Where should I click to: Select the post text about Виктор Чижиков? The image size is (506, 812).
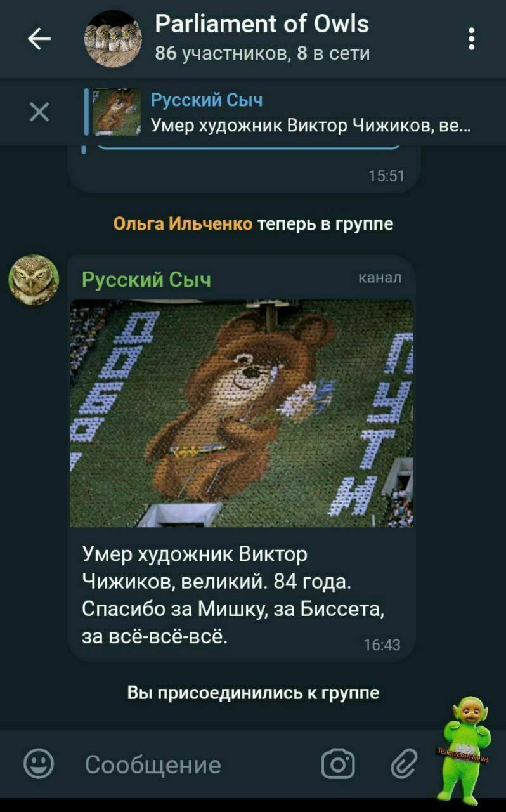233,594
